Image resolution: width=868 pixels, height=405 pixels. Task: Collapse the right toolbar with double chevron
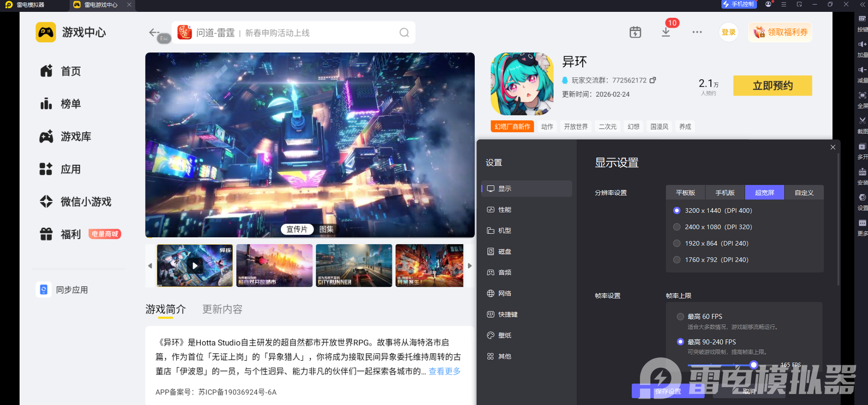click(862, 4)
